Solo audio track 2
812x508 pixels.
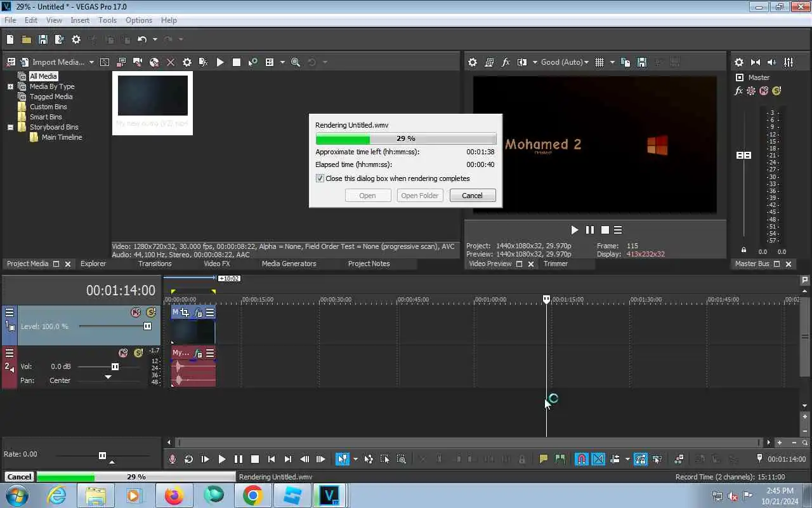tap(138, 353)
